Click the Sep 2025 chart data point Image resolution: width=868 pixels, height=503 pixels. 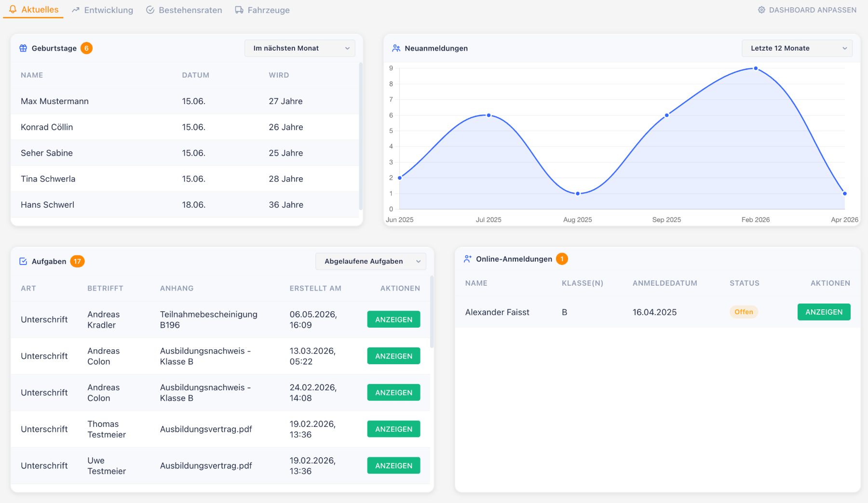pos(667,115)
